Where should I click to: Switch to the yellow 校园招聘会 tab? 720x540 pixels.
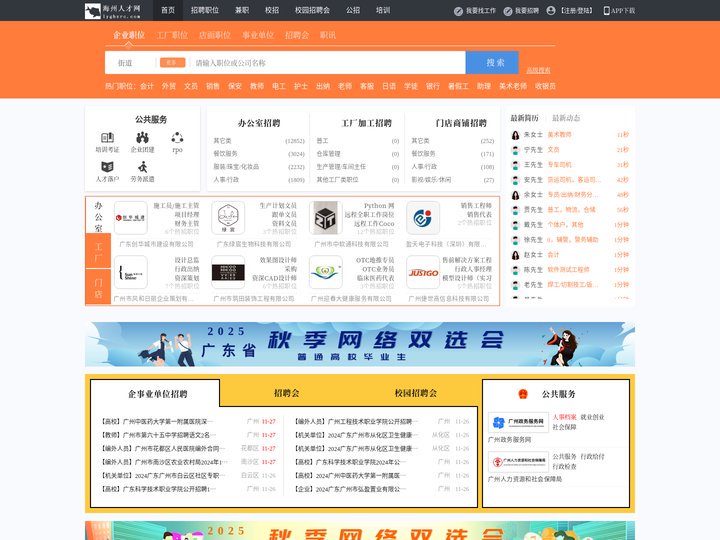coord(416,393)
